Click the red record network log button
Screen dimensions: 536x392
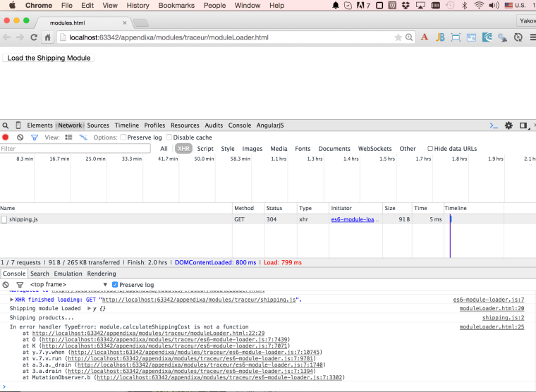6,137
